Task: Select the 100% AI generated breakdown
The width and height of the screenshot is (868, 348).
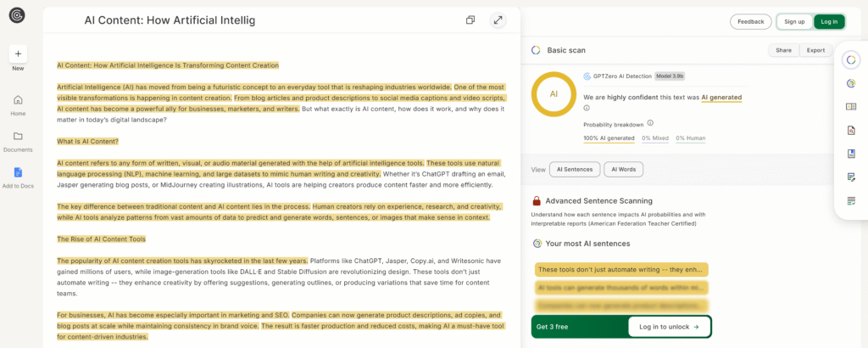Action: click(609, 138)
